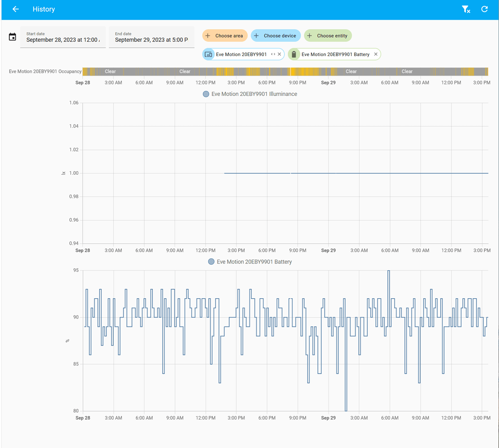Viewport: 499px width, 448px height.
Task: Click the back arrow to exit History
Action: 16,9
